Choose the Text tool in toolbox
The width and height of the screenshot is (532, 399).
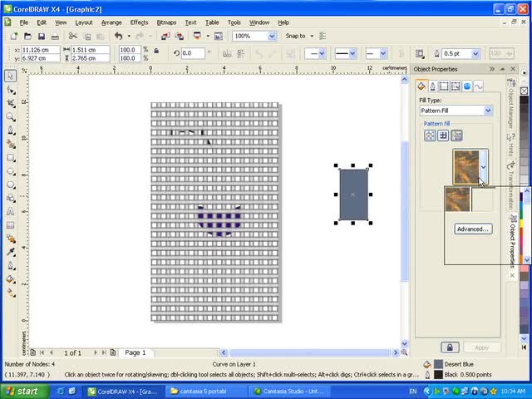pyautogui.click(x=10, y=210)
